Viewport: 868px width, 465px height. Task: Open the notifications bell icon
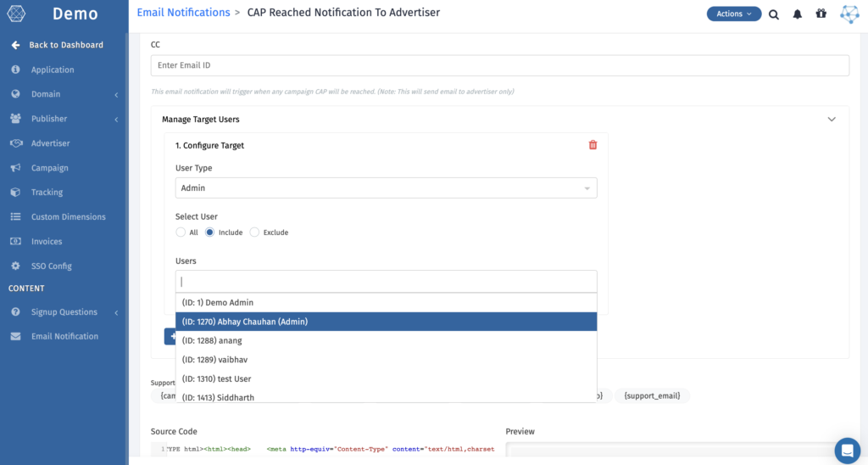[x=798, y=14]
